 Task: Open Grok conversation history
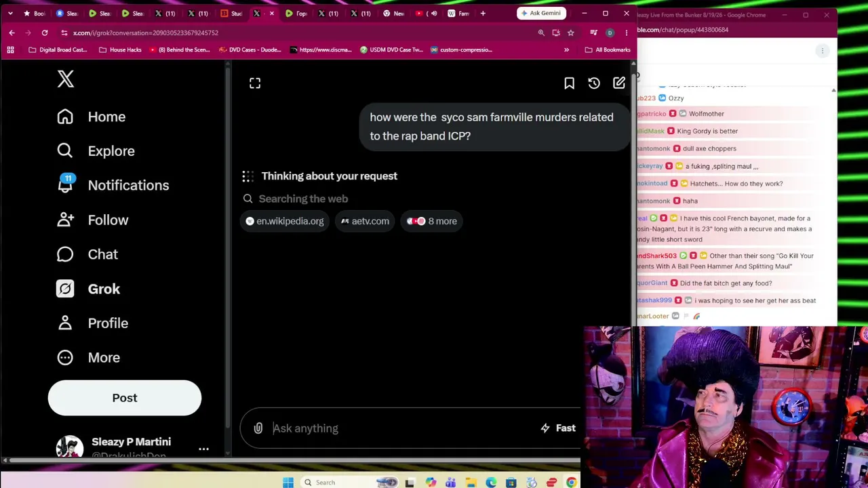click(x=594, y=83)
